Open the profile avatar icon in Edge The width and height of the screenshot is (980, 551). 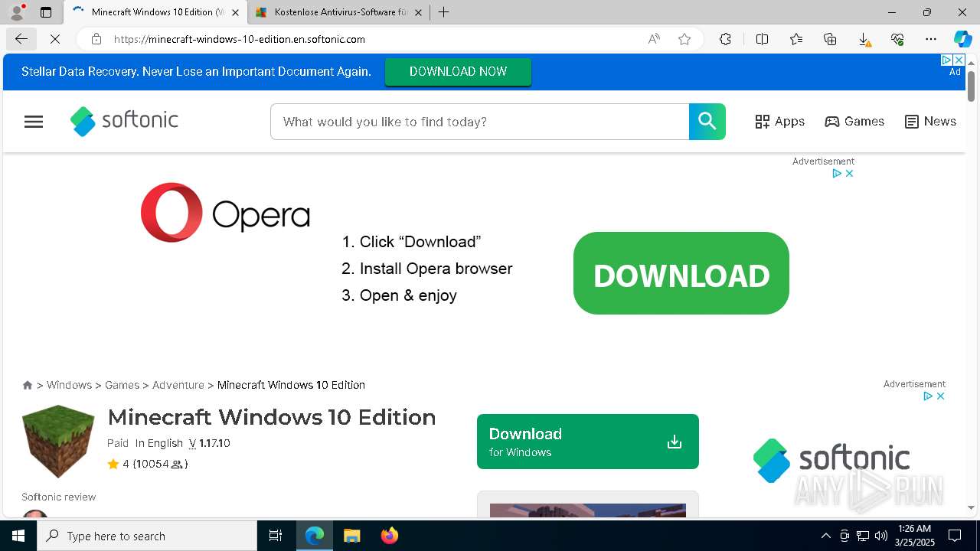16,12
